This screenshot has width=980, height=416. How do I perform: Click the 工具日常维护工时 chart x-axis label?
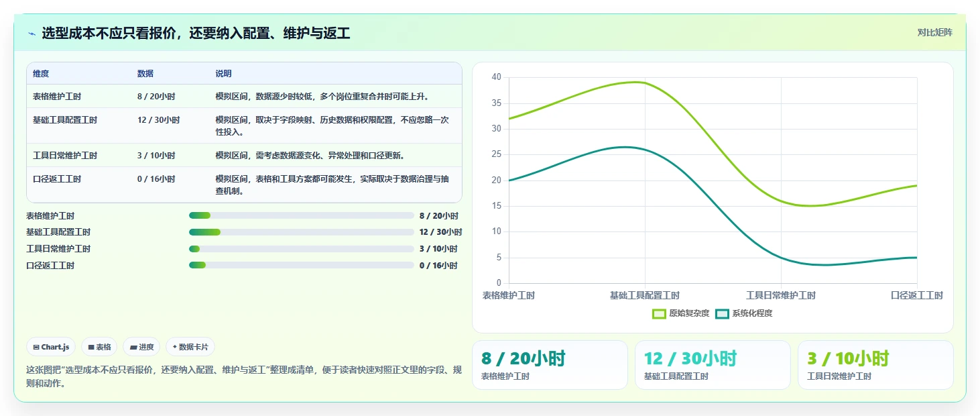click(x=781, y=295)
